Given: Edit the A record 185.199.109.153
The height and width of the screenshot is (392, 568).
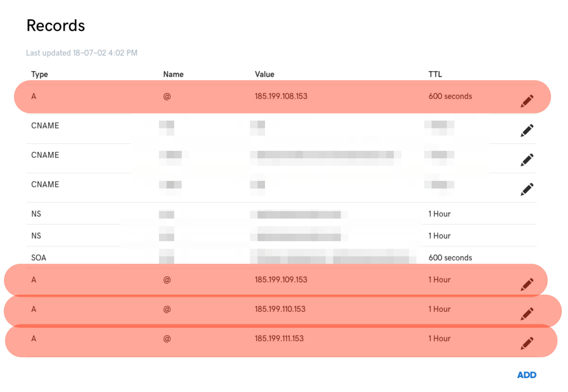Looking at the screenshot, I should (527, 284).
